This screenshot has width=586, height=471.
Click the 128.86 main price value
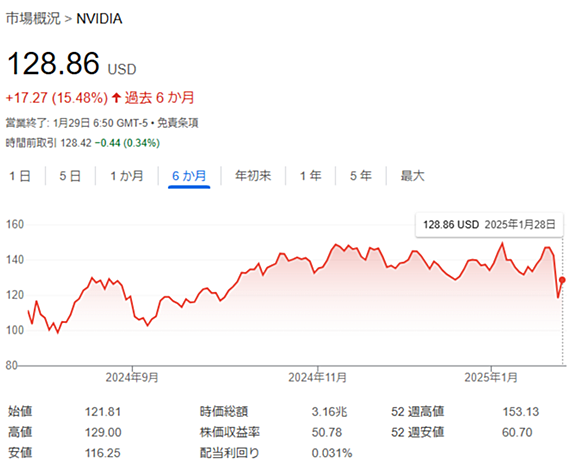click(53, 63)
